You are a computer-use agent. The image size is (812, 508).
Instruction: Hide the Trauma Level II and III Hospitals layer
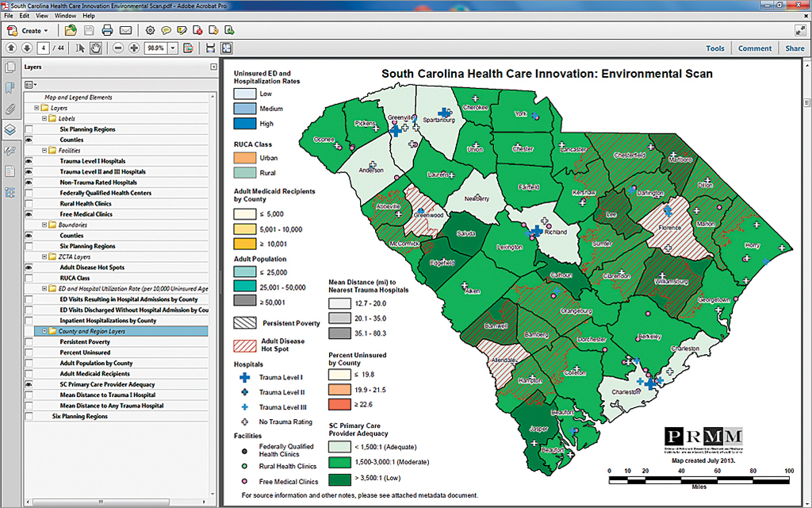click(x=29, y=171)
